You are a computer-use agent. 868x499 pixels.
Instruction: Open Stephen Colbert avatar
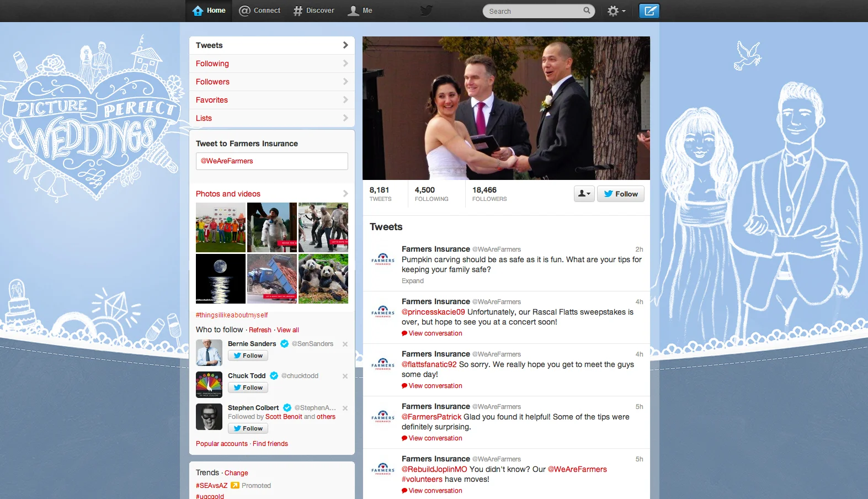(209, 417)
